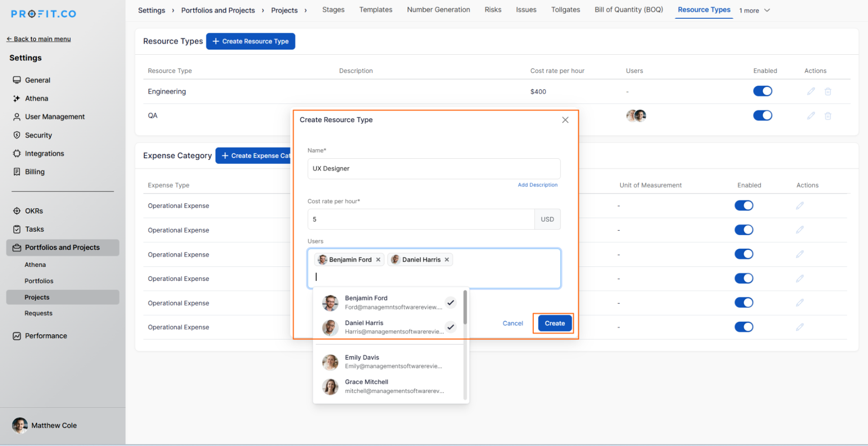
Task: Close the Create Resource Type dialog
Action: coord(565,120)
